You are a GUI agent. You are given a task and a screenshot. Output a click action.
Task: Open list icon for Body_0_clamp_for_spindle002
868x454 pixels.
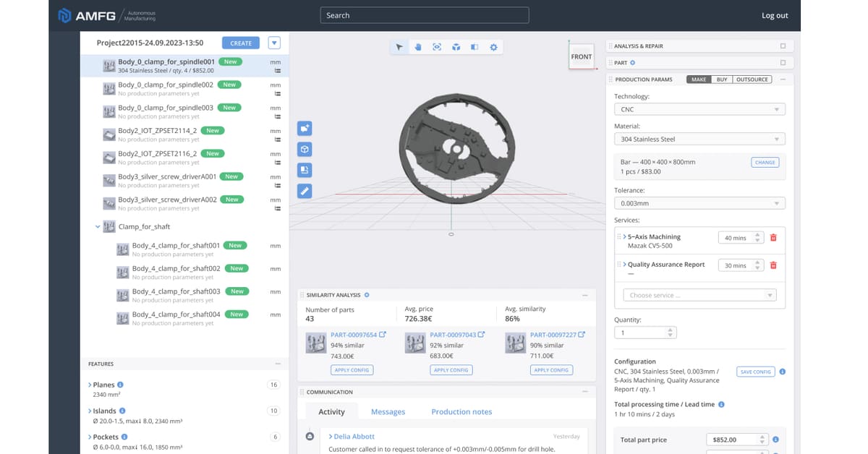[278, 93]
